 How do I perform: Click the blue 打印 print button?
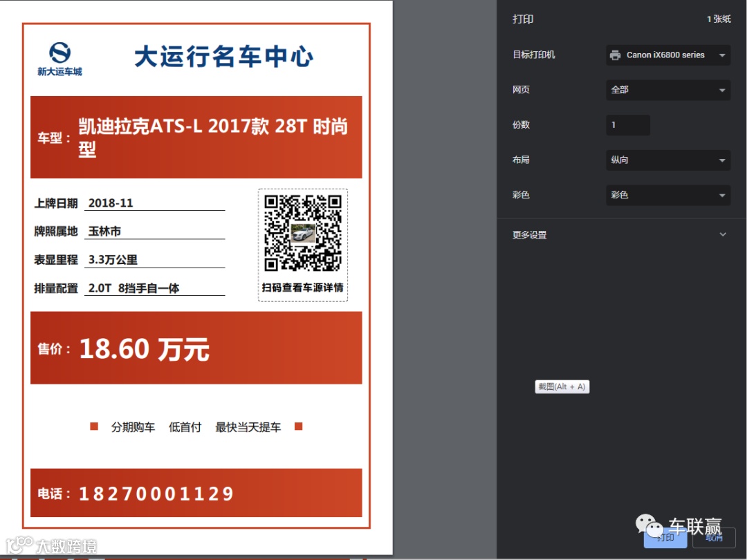point(665,538)
